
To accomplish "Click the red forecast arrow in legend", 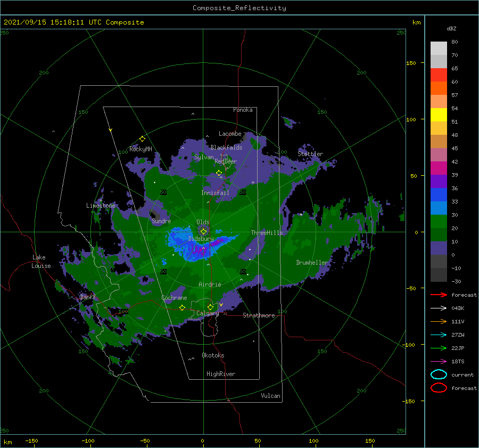I will pos(439,295).
